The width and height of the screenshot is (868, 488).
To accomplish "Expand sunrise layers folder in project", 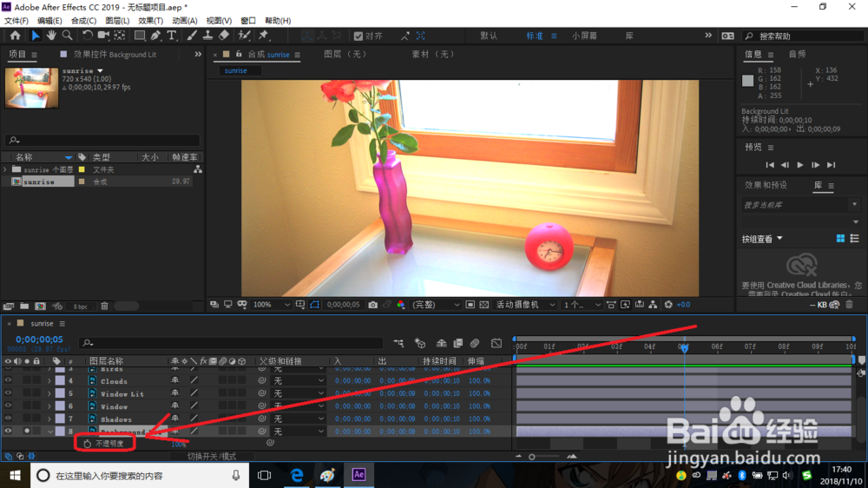I will 5,169.
